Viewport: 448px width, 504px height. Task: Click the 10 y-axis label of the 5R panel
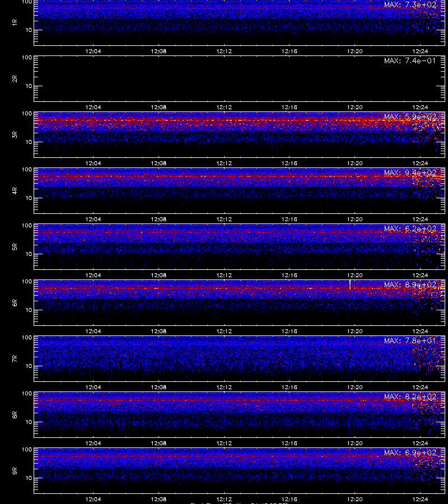click(x=29, y=254)
